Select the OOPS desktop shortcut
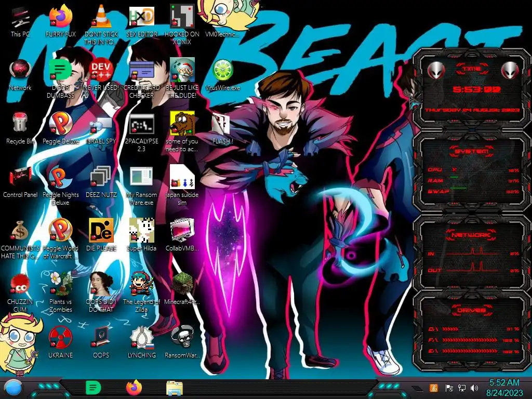 [x=101, y=343]
